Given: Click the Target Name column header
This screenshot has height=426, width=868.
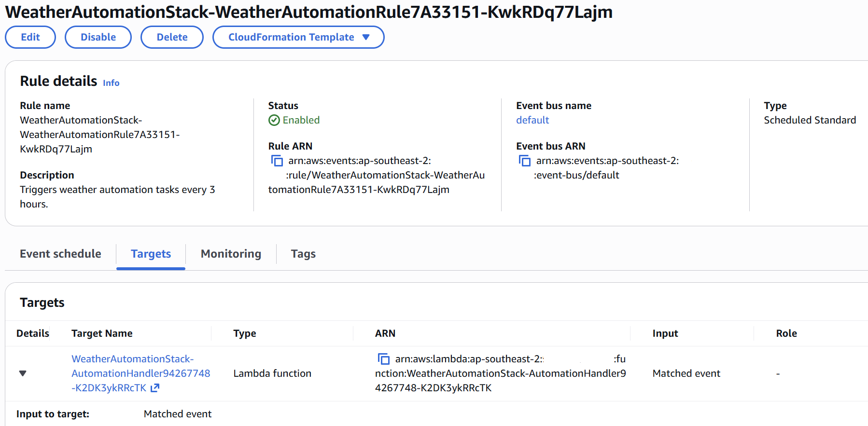Looking at the screenshot, I should click(x=102, y=333).
